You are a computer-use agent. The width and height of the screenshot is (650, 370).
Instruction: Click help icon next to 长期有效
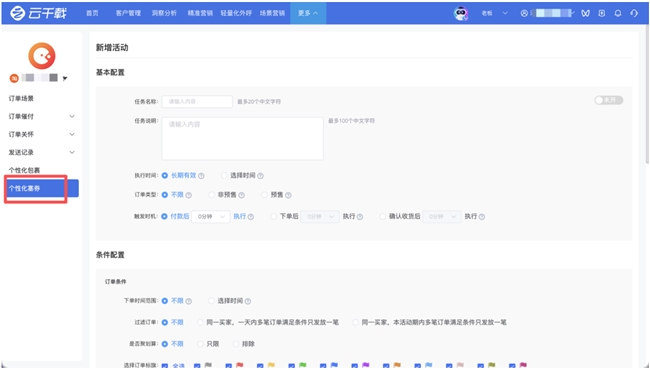[x=201, y=176]
